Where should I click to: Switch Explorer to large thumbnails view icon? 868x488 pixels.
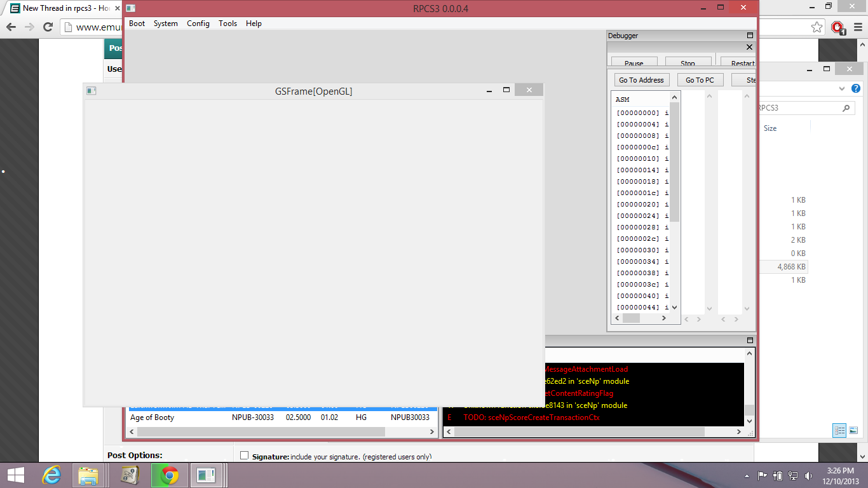(x=853, y=430)
